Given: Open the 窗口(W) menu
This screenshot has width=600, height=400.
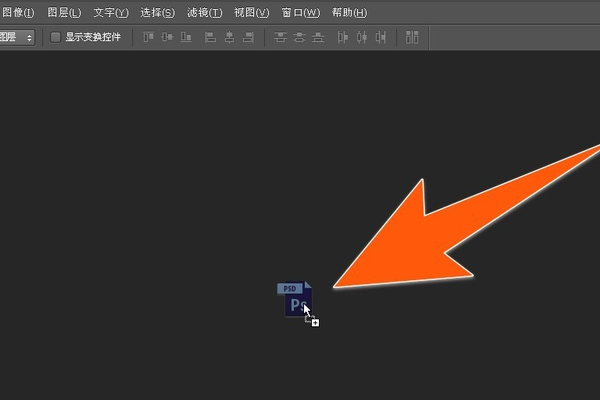Looking at the screenshot, I should 301,13.
